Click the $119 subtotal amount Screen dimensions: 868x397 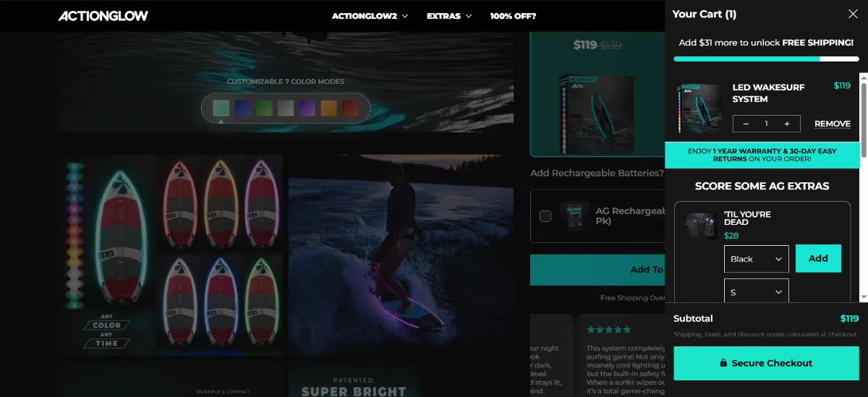tap(849, 318)
